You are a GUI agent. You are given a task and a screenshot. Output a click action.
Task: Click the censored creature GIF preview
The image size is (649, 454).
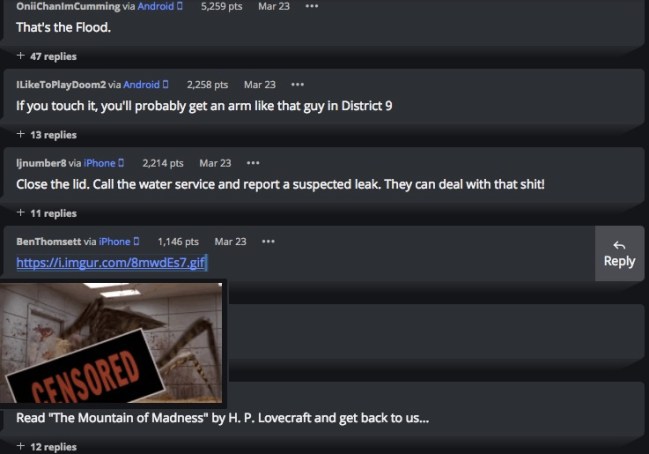tap(111, 343)
